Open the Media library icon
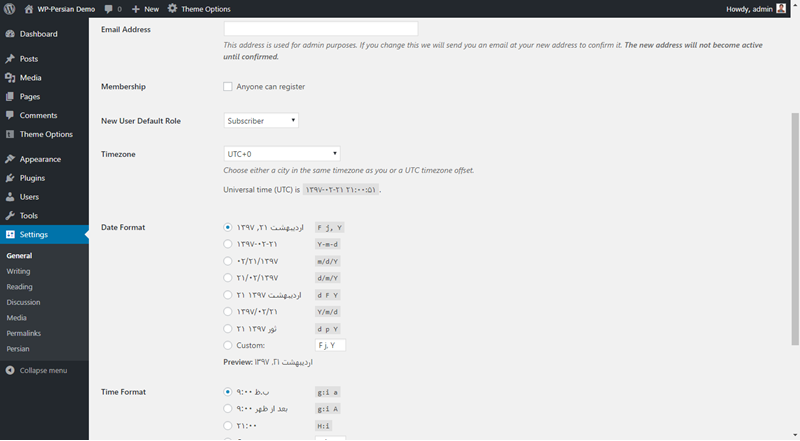This screenshot has height=441, width=800. point(10,78)
